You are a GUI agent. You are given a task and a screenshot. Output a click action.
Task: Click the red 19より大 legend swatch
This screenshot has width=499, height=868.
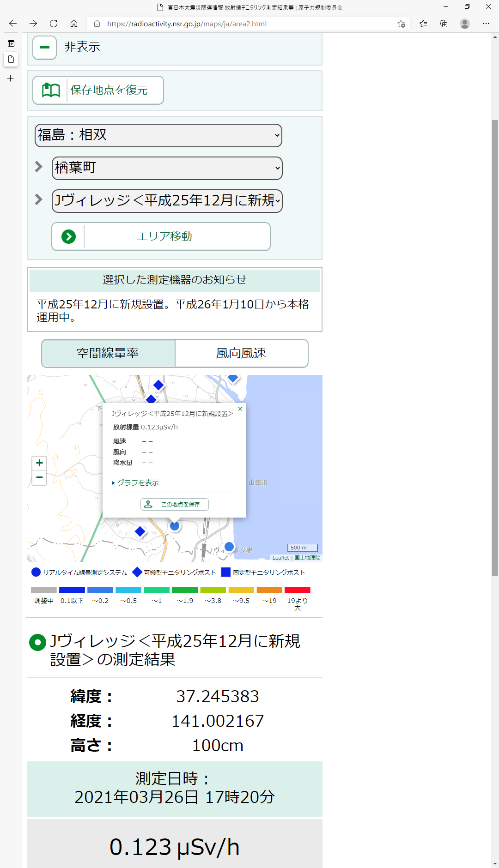point(297,590)
